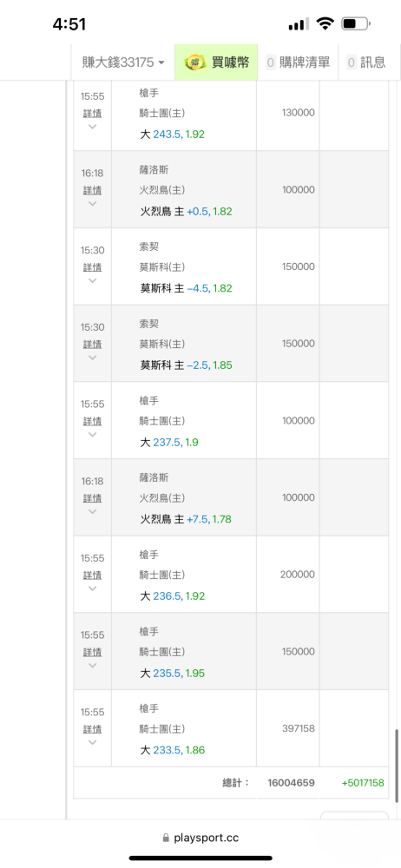Open 詳情 for the 莫斯科 主 -4.5 bet
Image resolution: width=401 pixels, height=868 pixels.
[93, 266]
